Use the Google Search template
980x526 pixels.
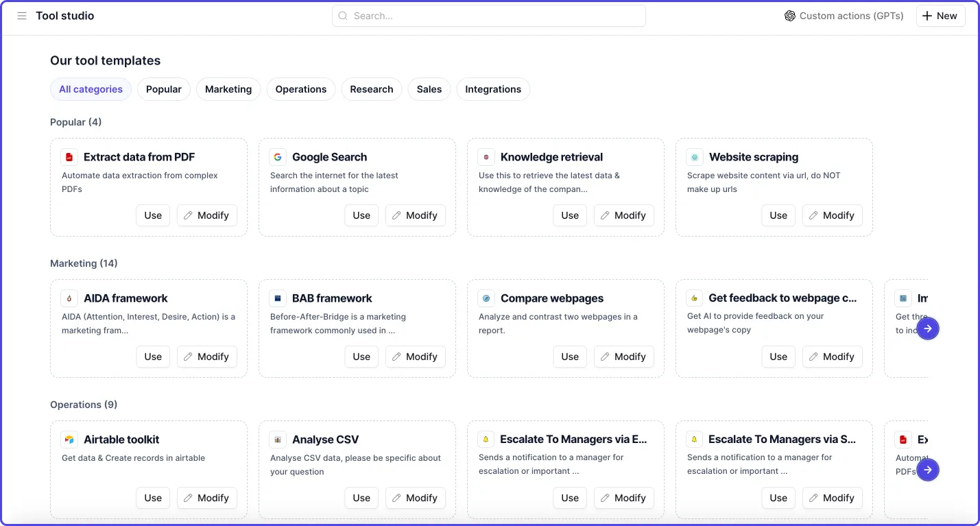point(361,215)
